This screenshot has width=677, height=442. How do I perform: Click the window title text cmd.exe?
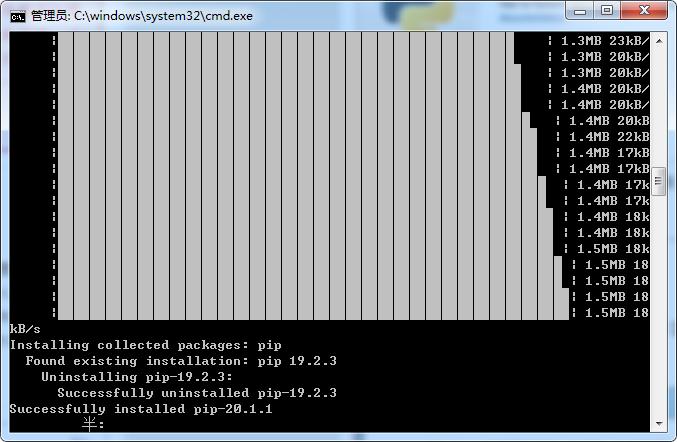pos(142,16)
